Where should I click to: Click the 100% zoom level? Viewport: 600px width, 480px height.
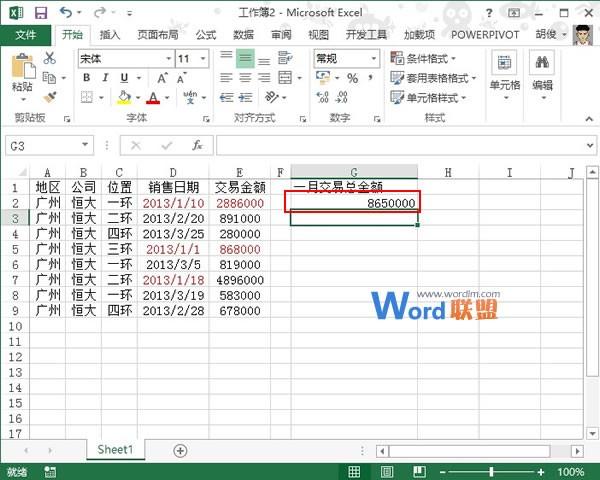coord(571,472)
